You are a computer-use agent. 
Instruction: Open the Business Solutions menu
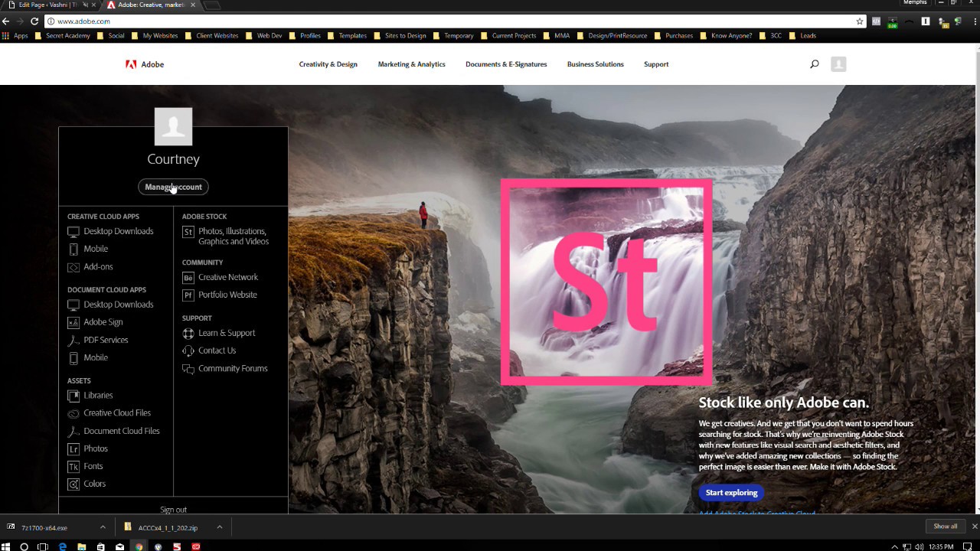(595, 64)
